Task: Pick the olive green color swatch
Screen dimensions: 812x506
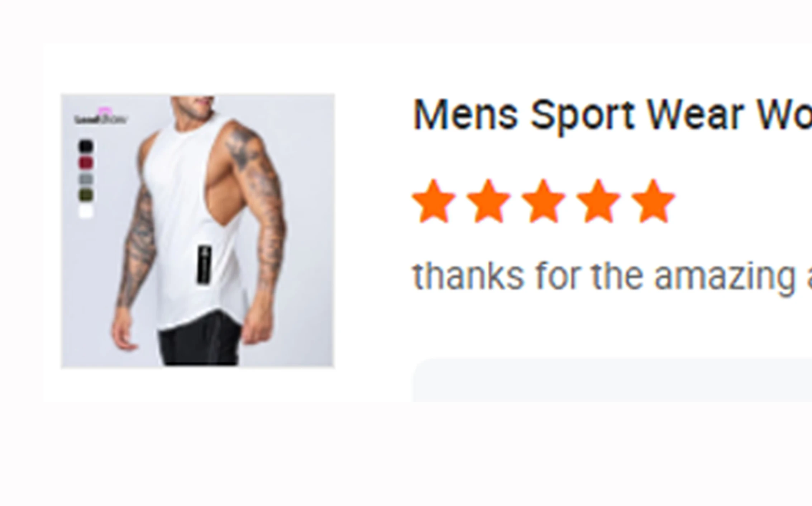Action: 86,195
